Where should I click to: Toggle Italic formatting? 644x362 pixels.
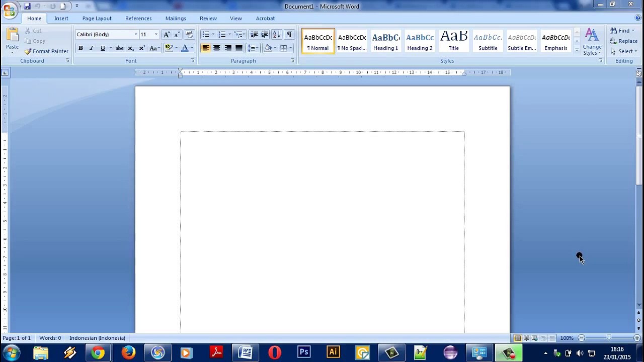91,48
